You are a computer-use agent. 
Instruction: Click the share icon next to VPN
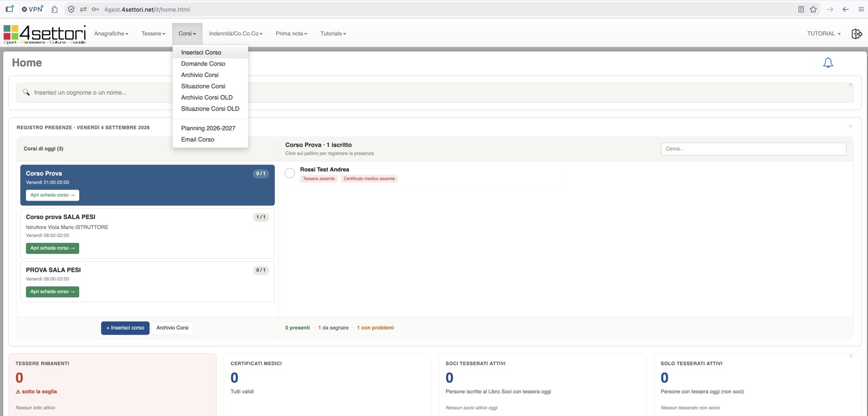pyautogui.click(x=54, y=9)
